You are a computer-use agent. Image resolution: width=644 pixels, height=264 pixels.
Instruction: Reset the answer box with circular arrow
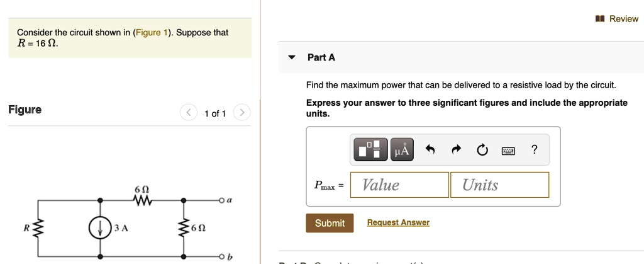click(x=482, y=150)
